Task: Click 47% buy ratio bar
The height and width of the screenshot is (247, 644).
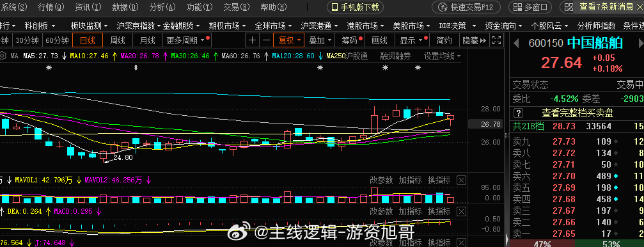Action: click(x=542, y=244)
